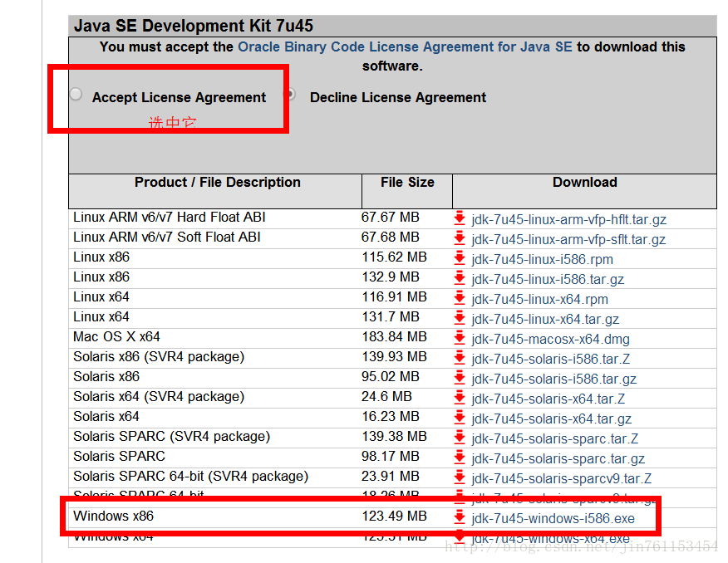Click the 115.62 MB file size
The width and height of the screenshot is (728, 563).
pyautogui.click(x=394, y=257)
